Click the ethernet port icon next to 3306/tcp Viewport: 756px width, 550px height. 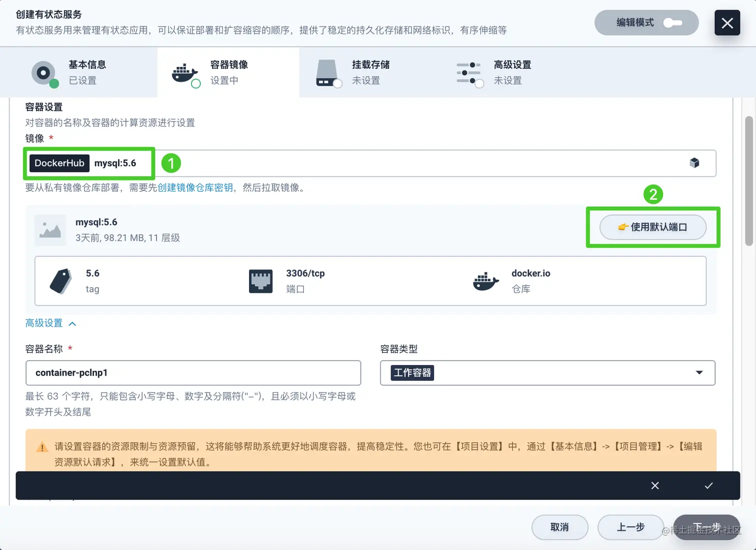tap(260, 281)
